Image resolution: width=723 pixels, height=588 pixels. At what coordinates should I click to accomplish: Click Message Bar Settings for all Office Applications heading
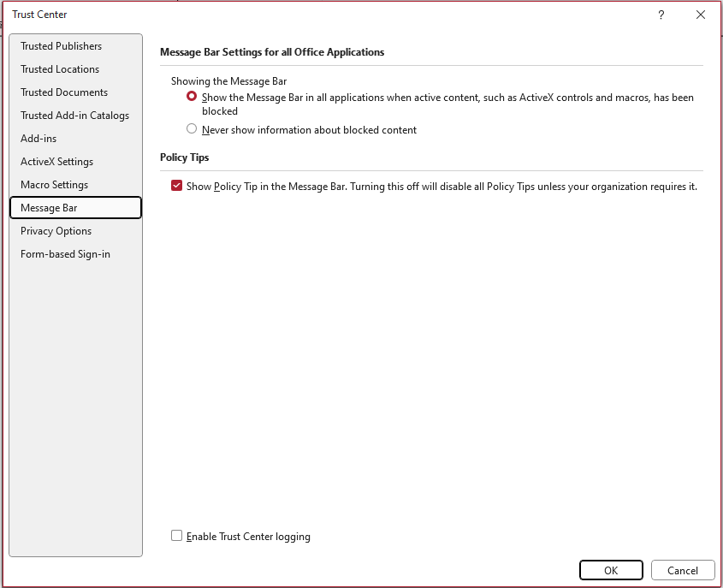(272, 52)
